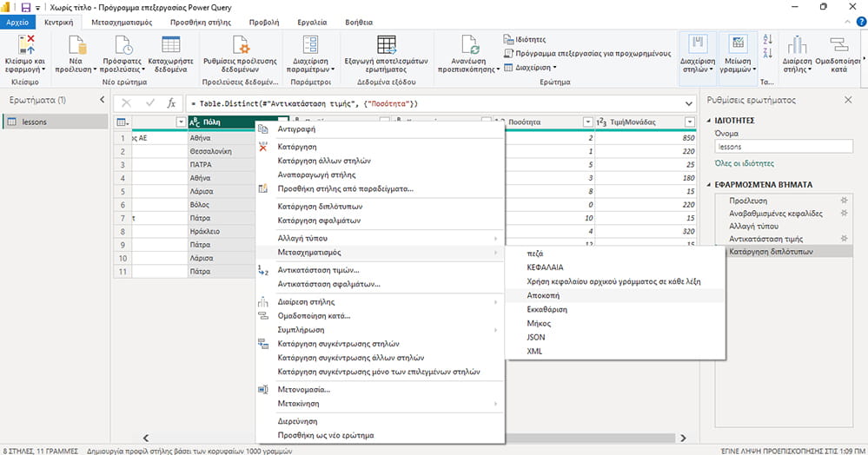Select the Κατάργηση διπλότυπων applied step

click(782, 251)
